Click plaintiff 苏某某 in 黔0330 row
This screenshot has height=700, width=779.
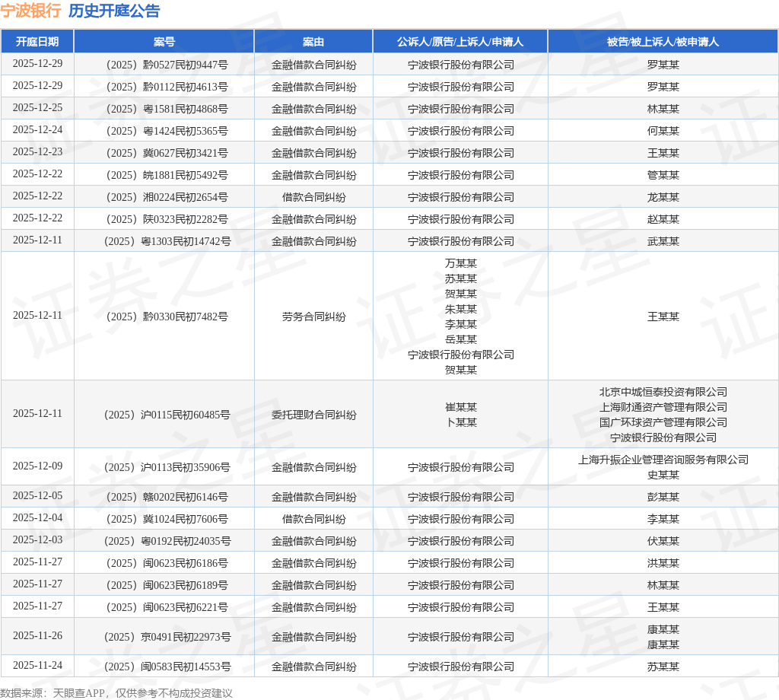pos(460,278)
